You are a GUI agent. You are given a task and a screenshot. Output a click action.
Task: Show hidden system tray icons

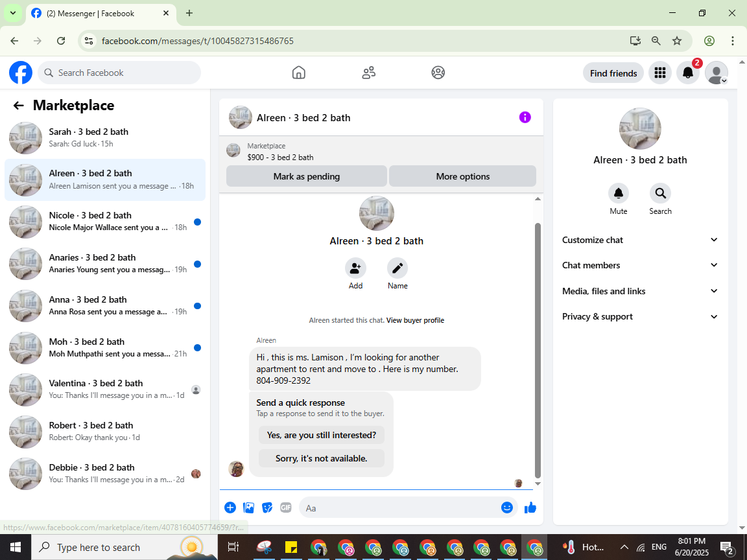624,547
